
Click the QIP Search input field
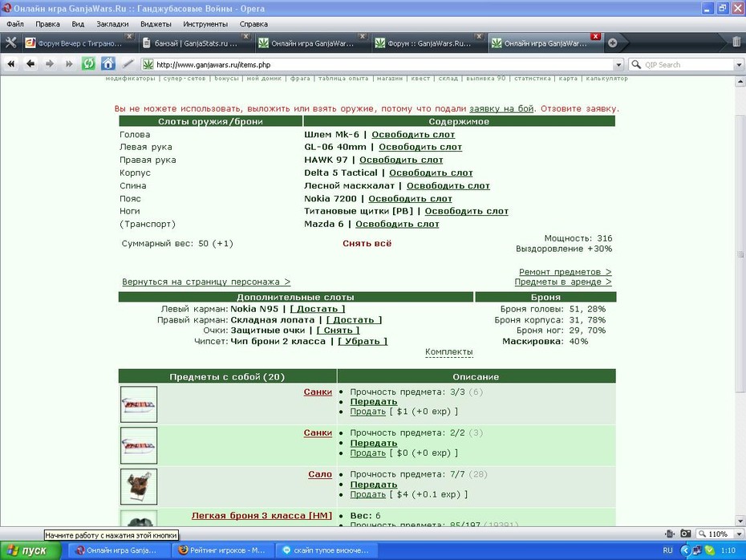tap(687, 65)
